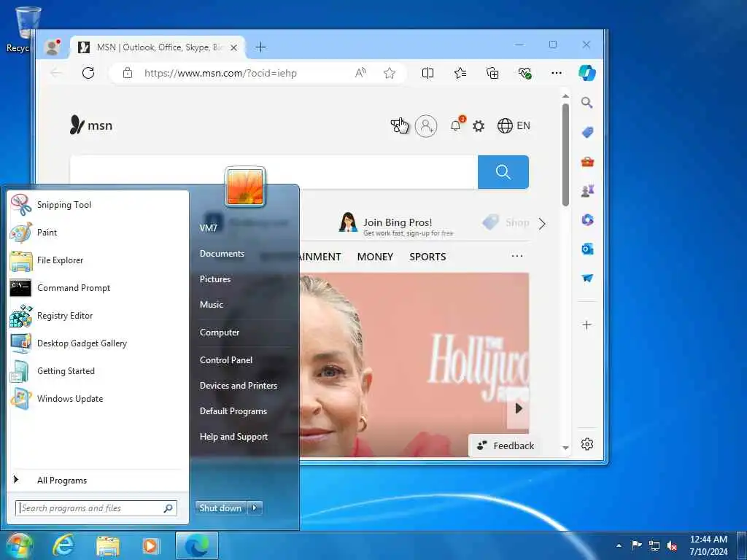Open Games chess icon in sidebar

pyautogui.click(x=587, y=191)
